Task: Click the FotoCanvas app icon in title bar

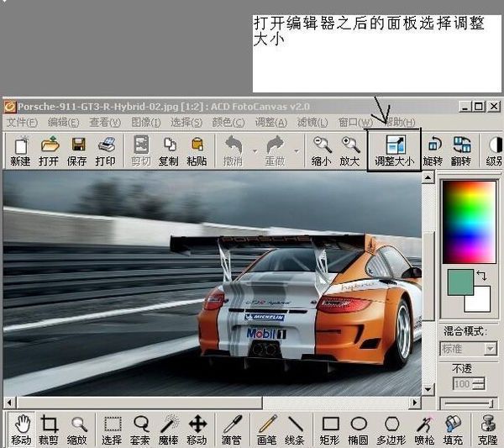Action: coord(9,107)
